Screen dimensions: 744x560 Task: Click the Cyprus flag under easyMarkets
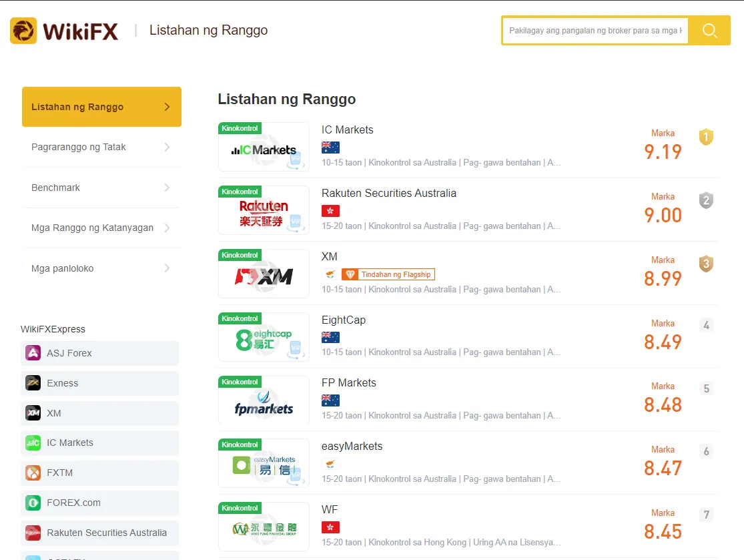click(330, 464)
